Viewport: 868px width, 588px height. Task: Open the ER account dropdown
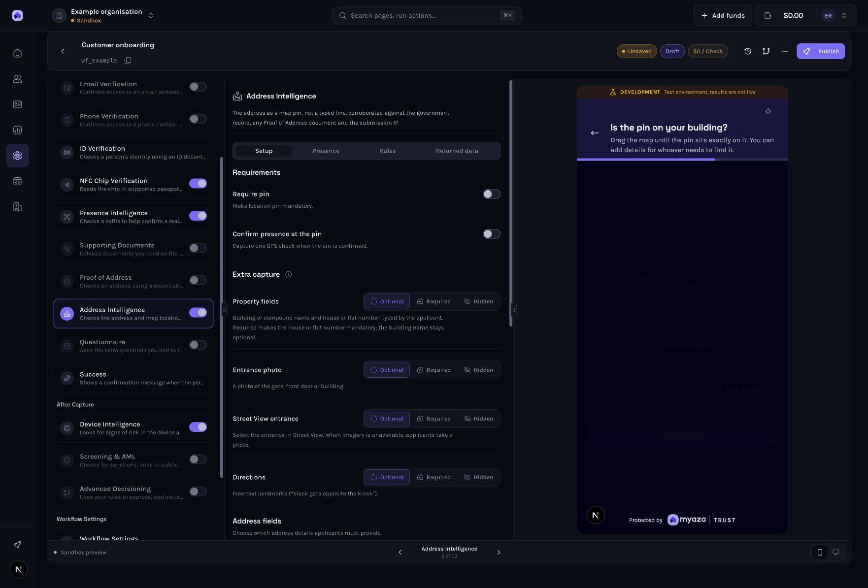pos(836,16)
